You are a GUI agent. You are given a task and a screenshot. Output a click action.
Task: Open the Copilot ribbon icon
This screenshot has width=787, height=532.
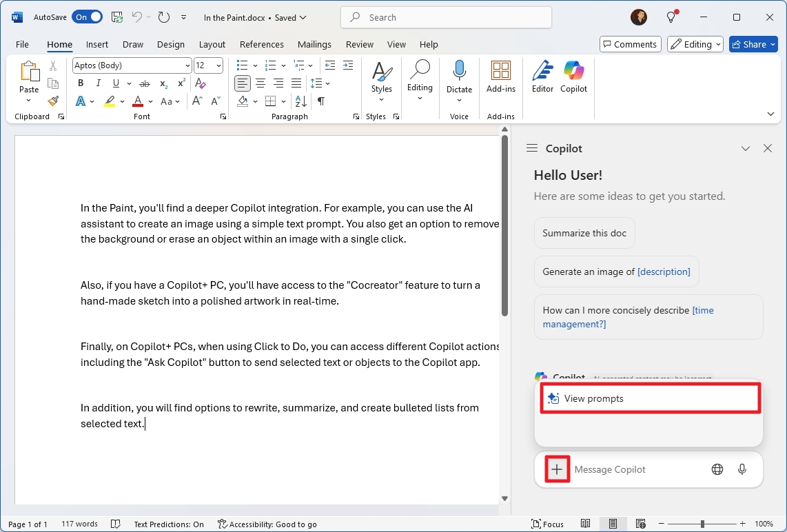coord(573,78)
